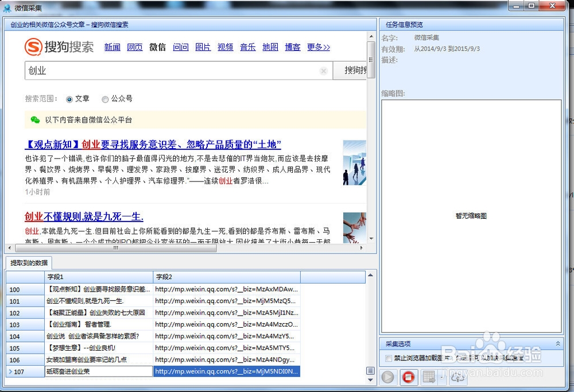Click the export data table icon
574x392 pixels.
pyautogui.click(x=429, y=377)
